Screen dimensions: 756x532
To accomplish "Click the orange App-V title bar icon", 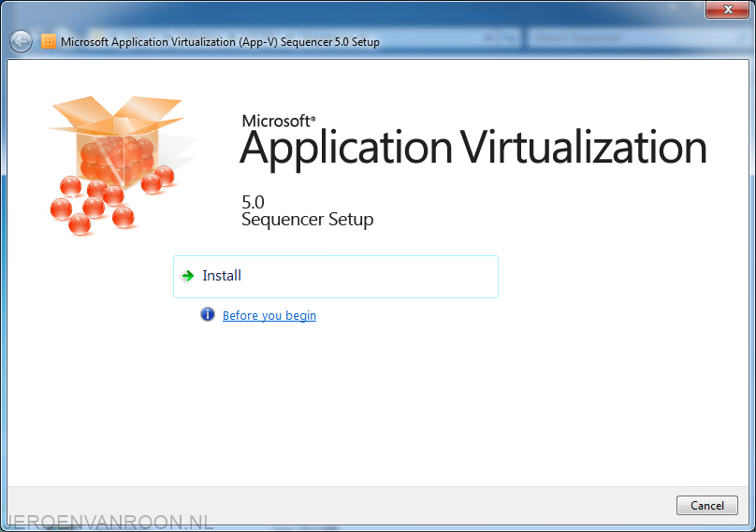I will point(49,41).
